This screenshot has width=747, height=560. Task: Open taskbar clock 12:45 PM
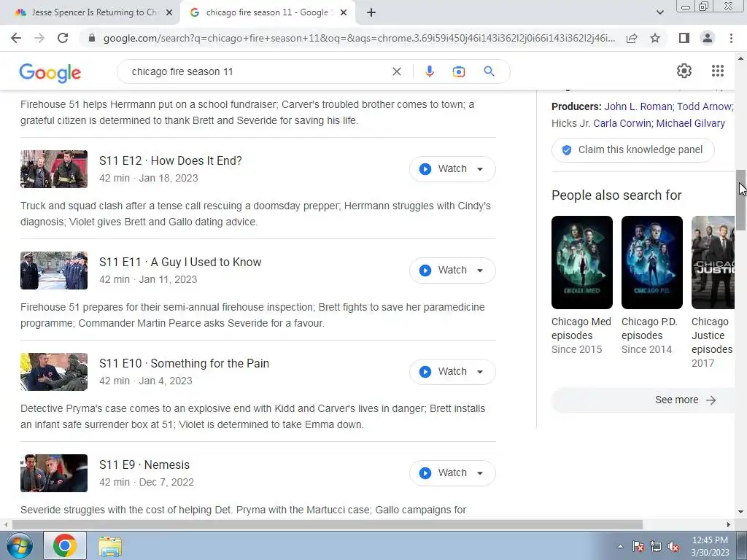click(x=710, y=546)
